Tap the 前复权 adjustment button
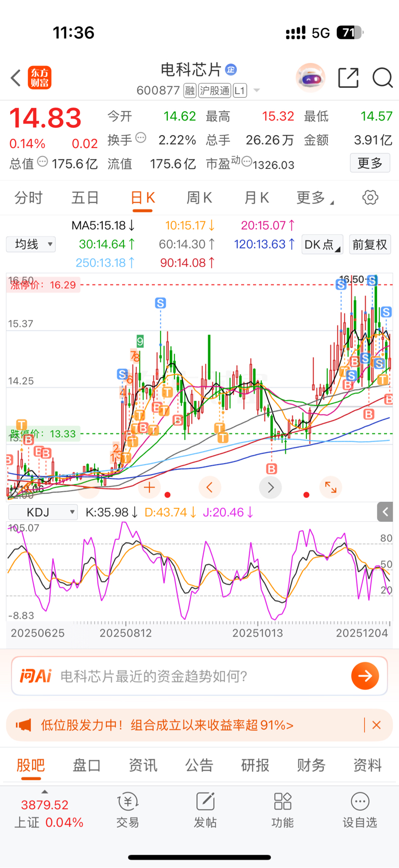The width and height of the screenshot is (399, 868). 369,244
